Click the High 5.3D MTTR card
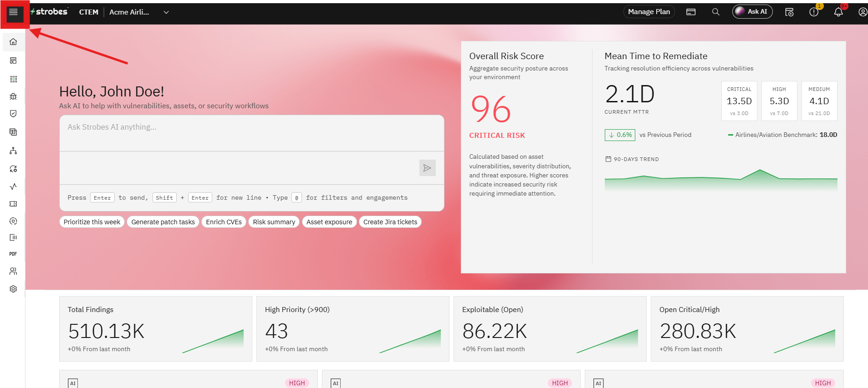The height and width of the screenshot is (388, 868). (x=779, y=101)
